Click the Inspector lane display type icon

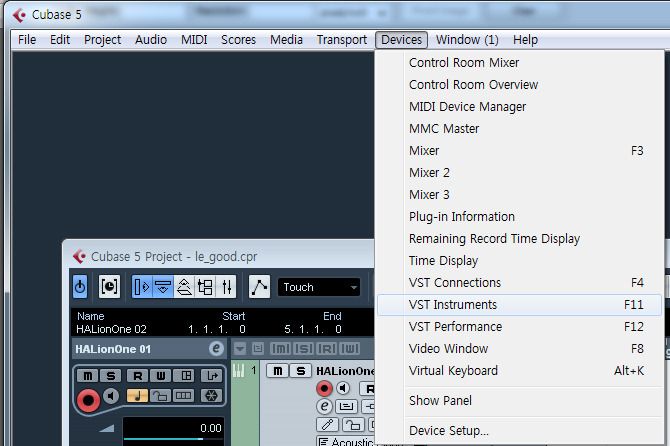pos(184,396)
